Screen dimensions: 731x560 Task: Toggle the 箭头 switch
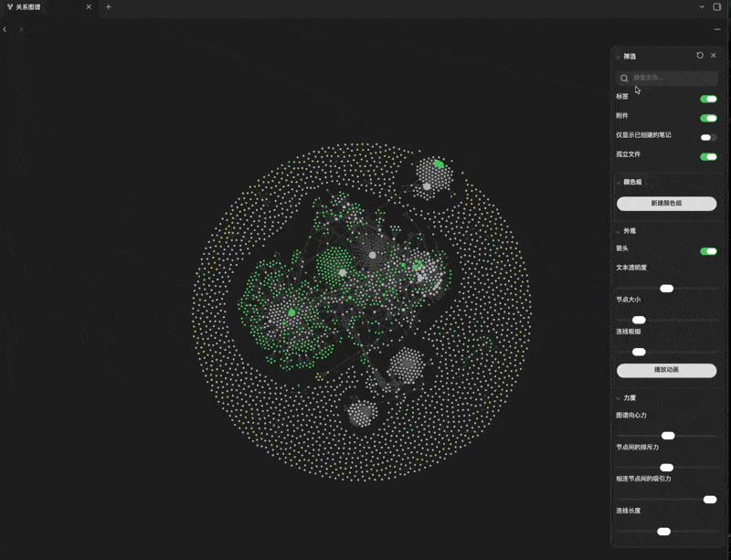point(708,251)
